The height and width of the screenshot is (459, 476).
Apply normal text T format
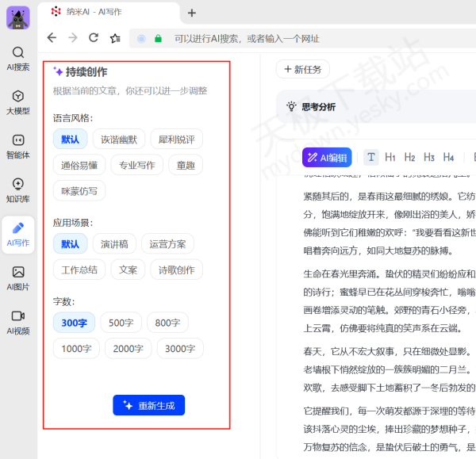pyautogui.click(x=371, y=157)
